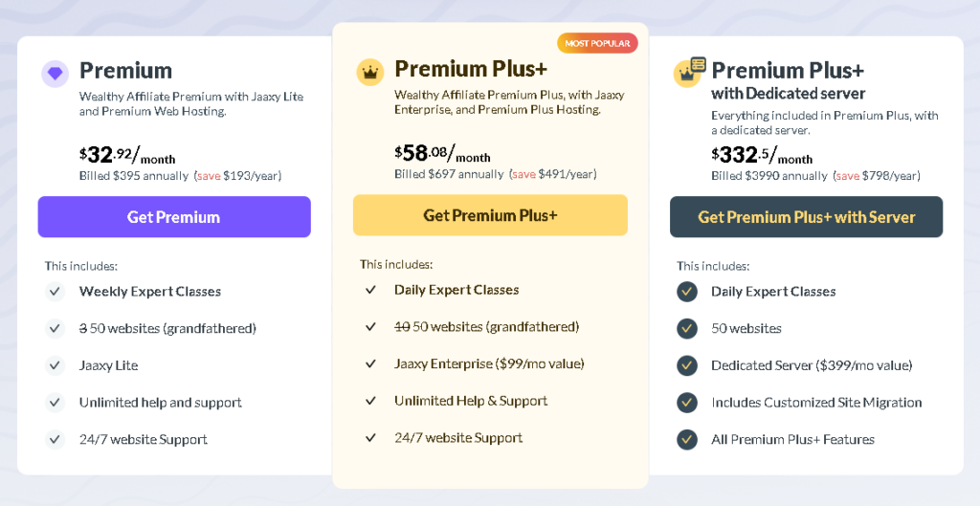Viewport: 980px width, 506px height.
Task: Click the crown icon beside Premium Plus+
Action: coord(370,72)
